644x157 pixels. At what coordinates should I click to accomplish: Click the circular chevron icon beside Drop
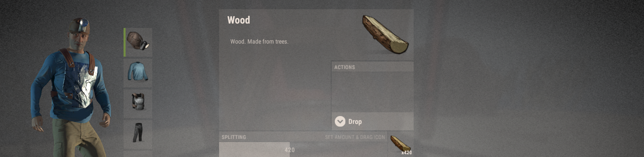(x=340, y=122)
